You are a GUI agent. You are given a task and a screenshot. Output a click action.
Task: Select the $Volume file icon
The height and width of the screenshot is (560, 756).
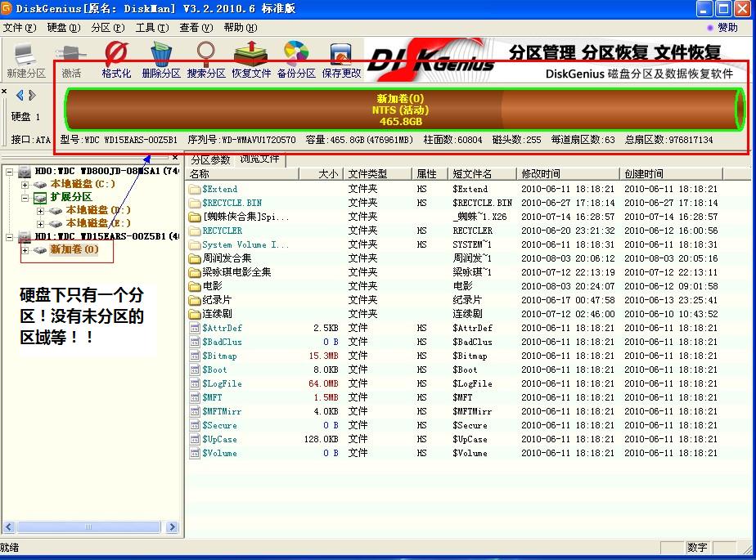coord(195,453)
